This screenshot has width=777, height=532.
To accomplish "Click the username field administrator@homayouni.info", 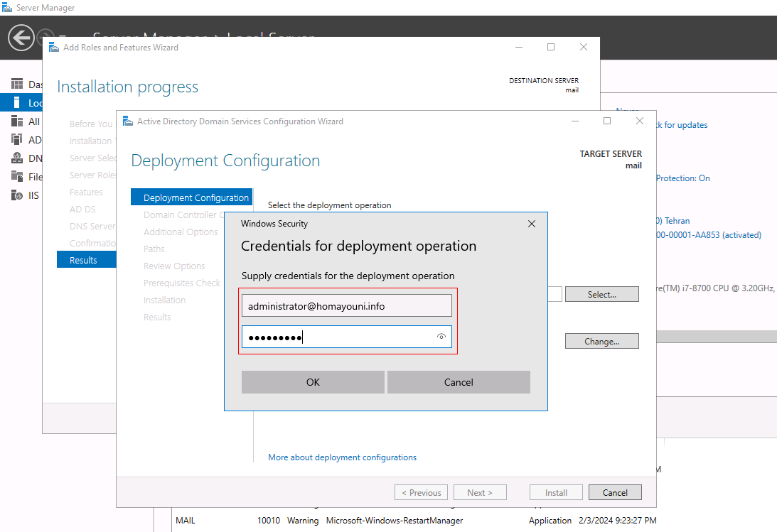I will click(x=346, y=306).
